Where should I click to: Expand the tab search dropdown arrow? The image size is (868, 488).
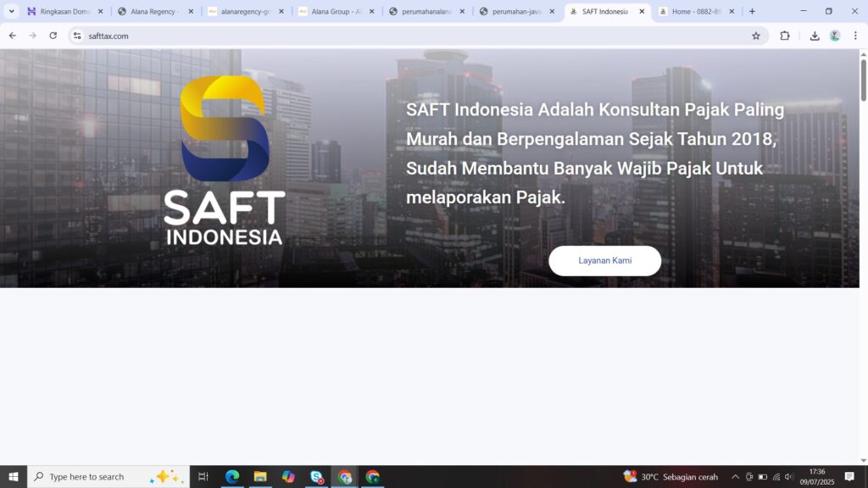tap(11, 12)
